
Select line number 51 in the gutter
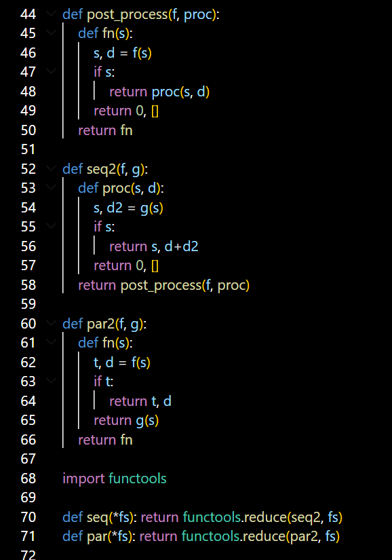point(28,149)
